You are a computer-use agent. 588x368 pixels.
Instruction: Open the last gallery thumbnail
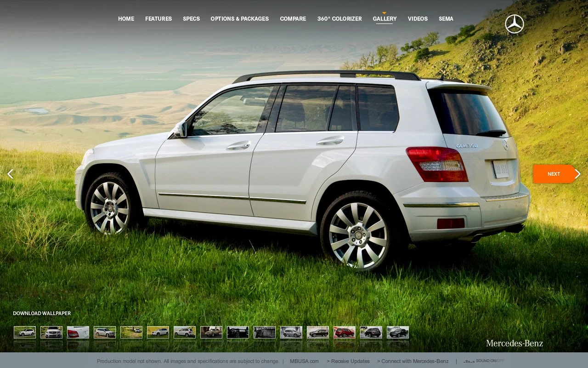[398, 332]
